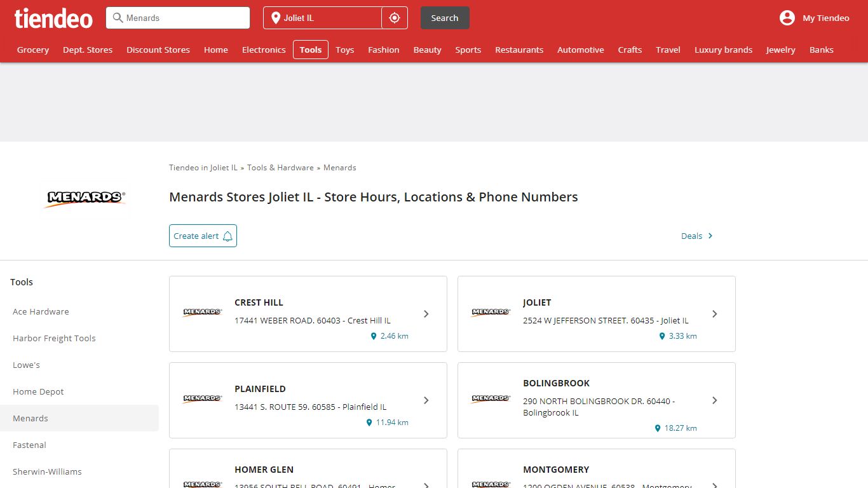Screen dimensions: 868x488
Task: Click Menards logo in Crest Hill card
Action: (202, 312)
